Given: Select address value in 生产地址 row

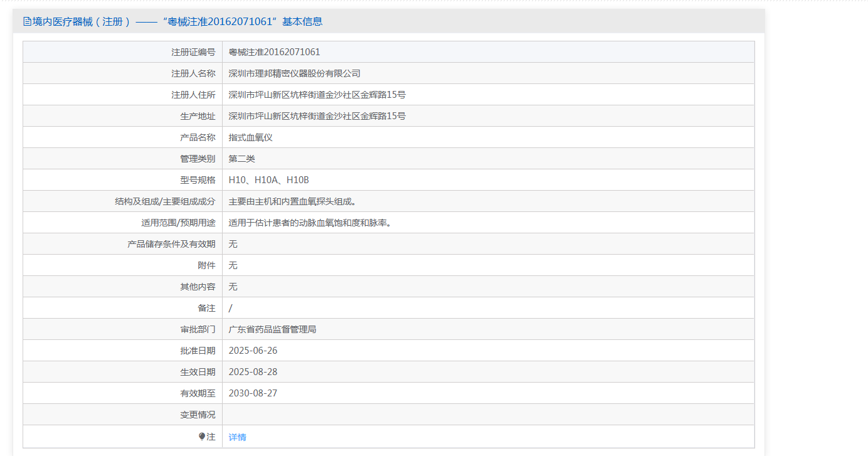Looking at the screenshot, I should pyautogui.click(x=317, y=116).
